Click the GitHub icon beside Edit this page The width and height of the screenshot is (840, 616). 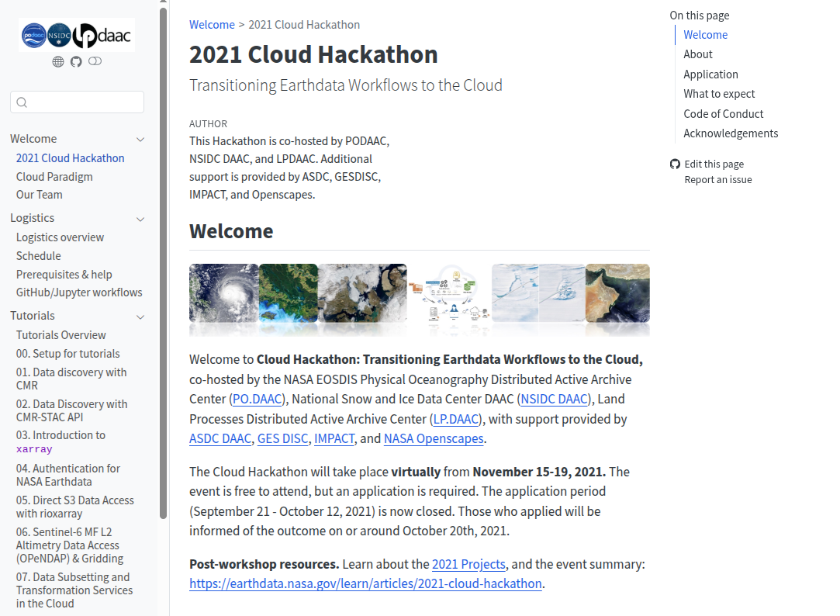tap(675, 164)
